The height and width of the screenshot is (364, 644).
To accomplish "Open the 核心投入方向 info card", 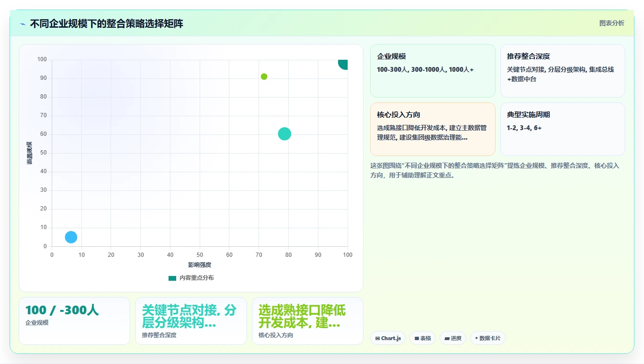I will tap(432, 129).
